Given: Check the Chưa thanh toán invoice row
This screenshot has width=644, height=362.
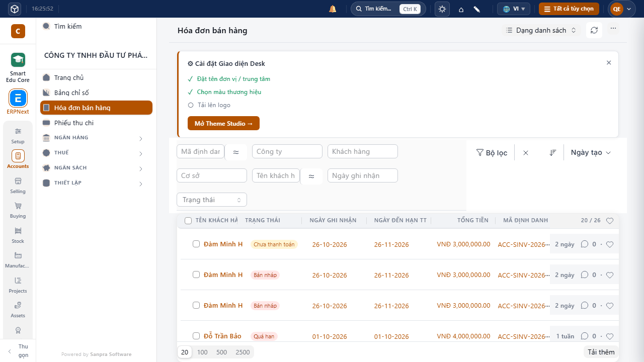Looking at the screenshot, I should tap(196, 244).
